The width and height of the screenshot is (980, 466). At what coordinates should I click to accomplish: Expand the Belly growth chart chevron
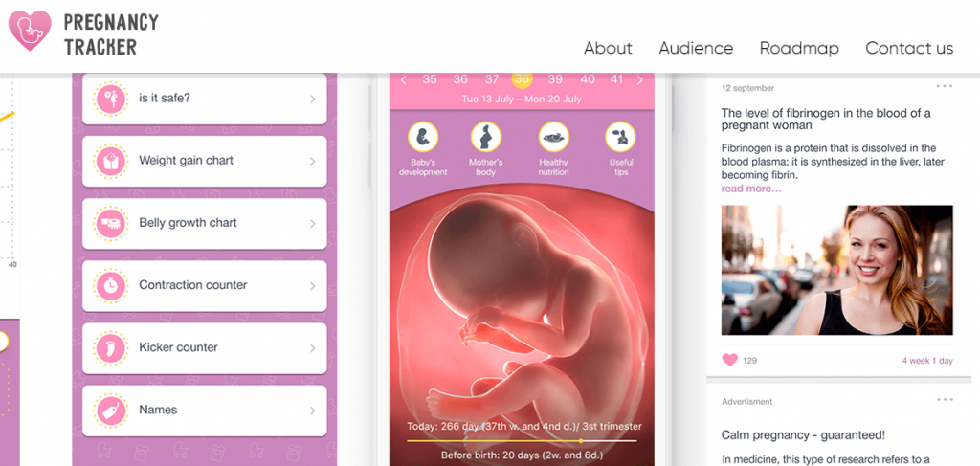tap(313, 223)
